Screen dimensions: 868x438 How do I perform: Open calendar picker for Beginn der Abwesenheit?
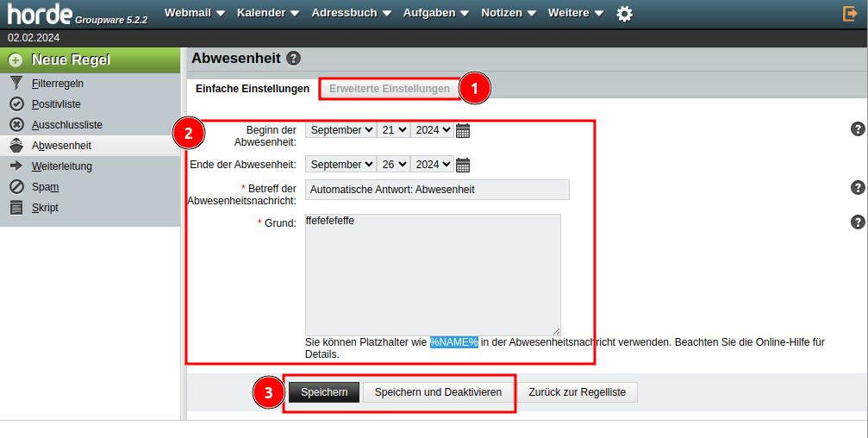coord(463,130)
